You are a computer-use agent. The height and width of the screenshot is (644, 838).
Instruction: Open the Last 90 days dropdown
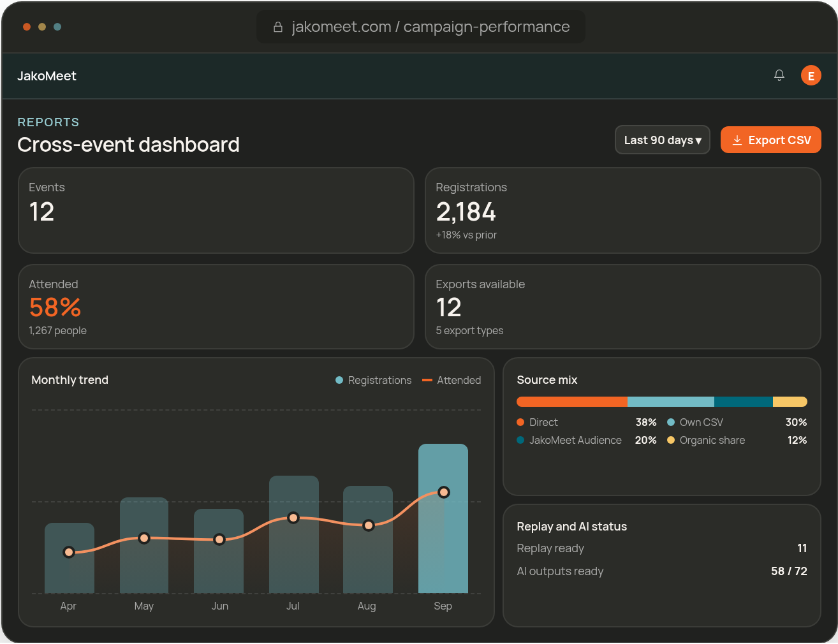662,140
